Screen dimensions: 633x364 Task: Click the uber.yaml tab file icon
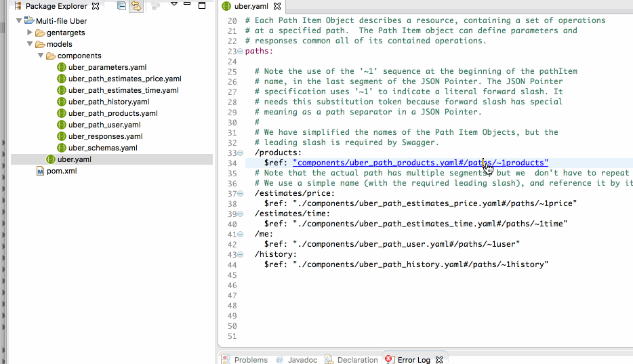pos(226,6)
